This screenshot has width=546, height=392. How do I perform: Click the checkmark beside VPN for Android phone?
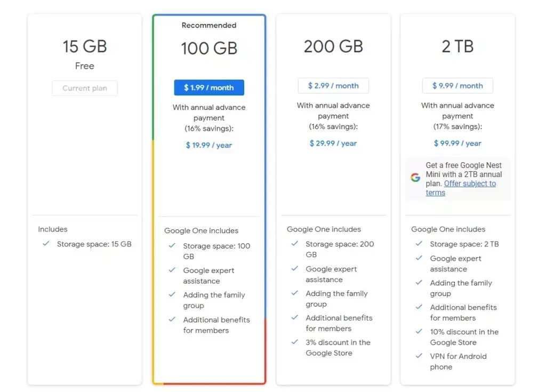pos(419,357)
